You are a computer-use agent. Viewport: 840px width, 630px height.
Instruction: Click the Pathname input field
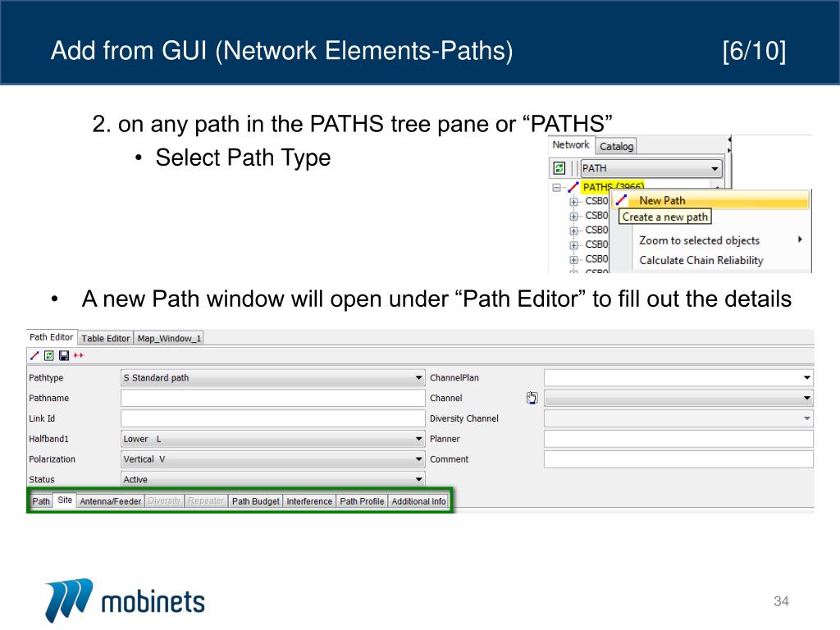pos(272,398)
